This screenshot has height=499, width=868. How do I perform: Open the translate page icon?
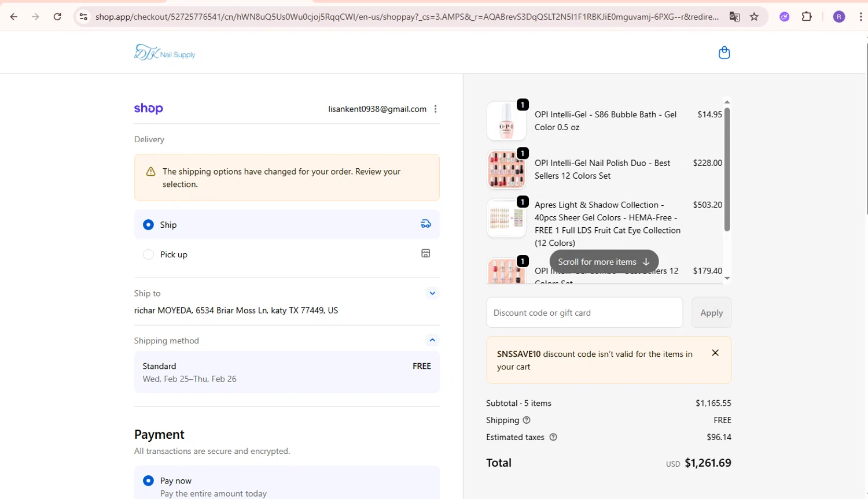[x=734, y=17]
